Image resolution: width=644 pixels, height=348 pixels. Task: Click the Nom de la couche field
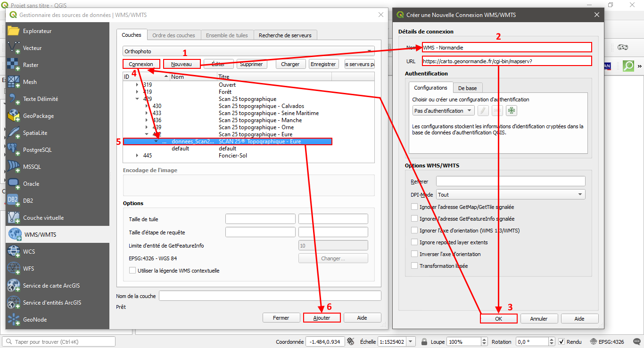tap(270, 296)
